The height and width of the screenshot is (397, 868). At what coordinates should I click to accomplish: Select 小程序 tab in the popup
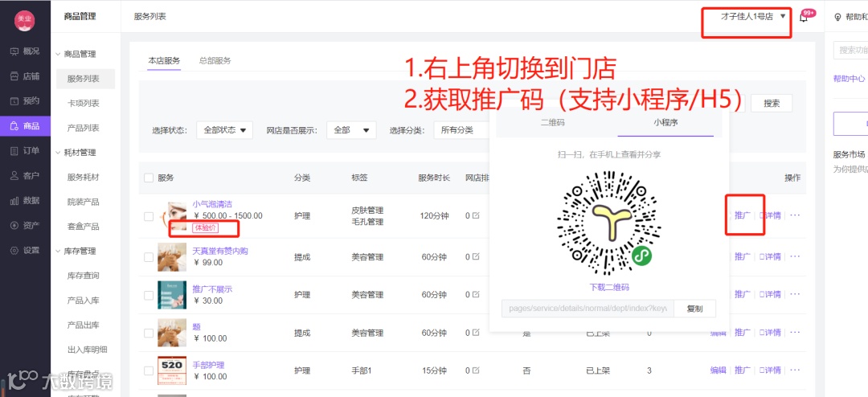tap(665, 123)
